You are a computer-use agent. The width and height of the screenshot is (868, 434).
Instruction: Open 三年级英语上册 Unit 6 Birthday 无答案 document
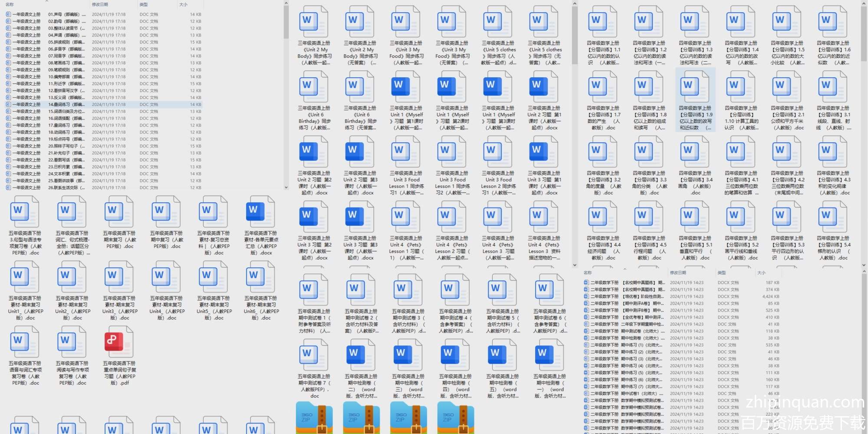(x=360, y=87)
